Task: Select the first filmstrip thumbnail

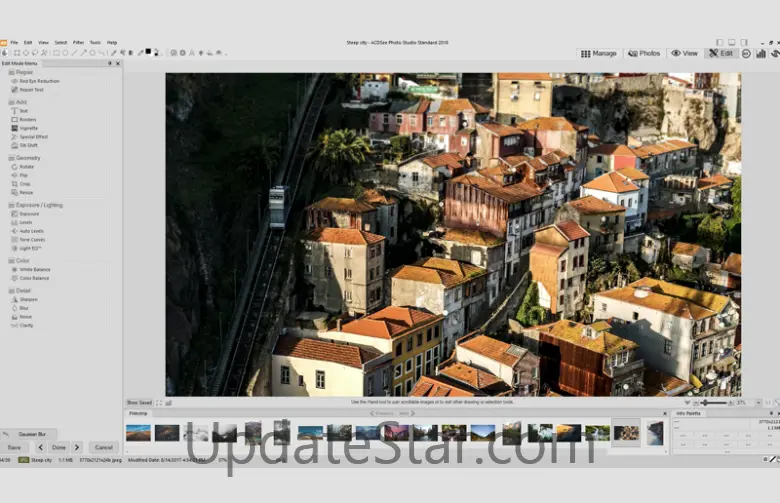Action: click(x=139, y=432)
